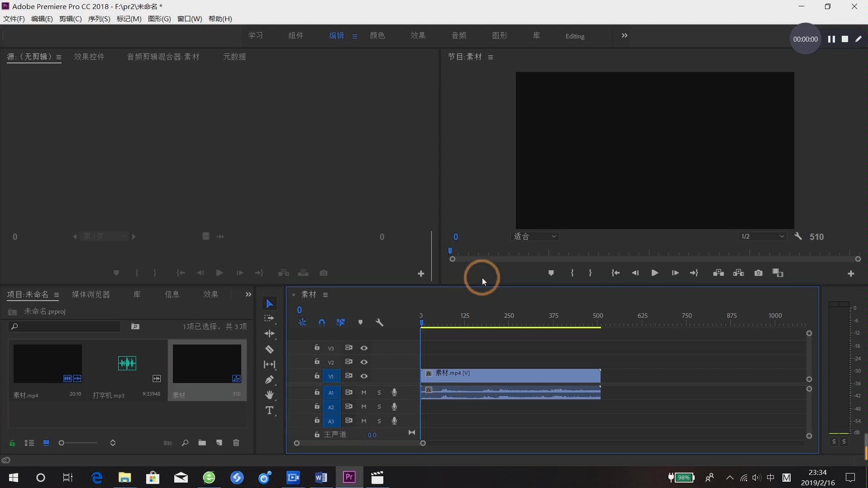Open timeline display settings wrench
Screen dimensions: 868x488
[380, 323]
